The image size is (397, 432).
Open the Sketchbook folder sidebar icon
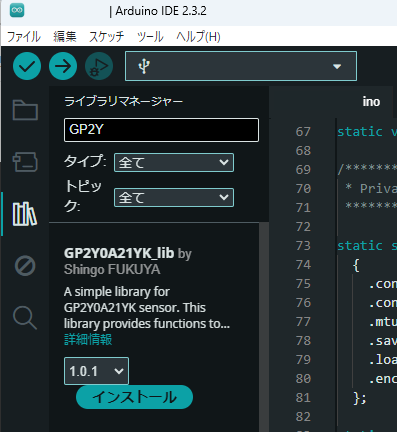click(x=25, y=110)
